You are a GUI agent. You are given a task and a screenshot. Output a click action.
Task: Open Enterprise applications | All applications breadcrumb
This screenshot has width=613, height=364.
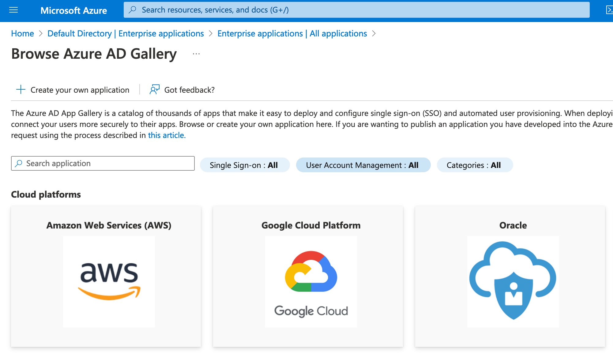tap(292, 33)
